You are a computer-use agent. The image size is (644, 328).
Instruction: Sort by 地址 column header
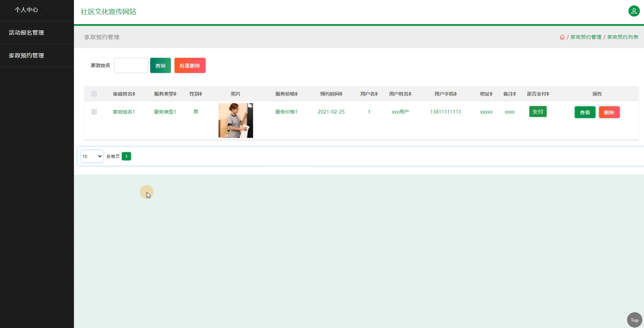coord(486,94)
